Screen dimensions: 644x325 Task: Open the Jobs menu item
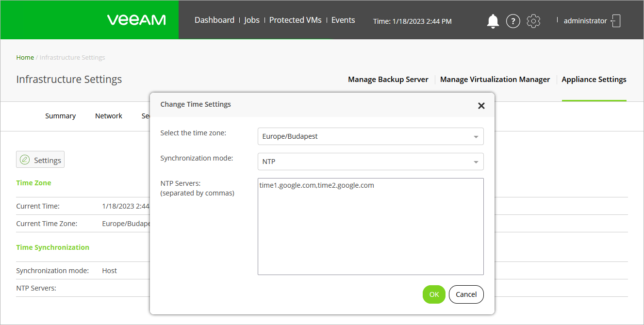coord(251,20)
